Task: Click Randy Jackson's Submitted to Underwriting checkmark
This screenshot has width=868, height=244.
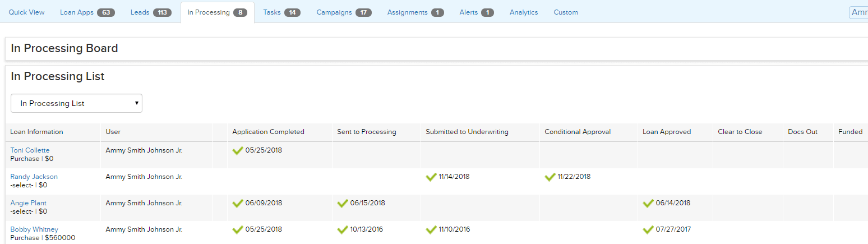Action: (431, 177)
